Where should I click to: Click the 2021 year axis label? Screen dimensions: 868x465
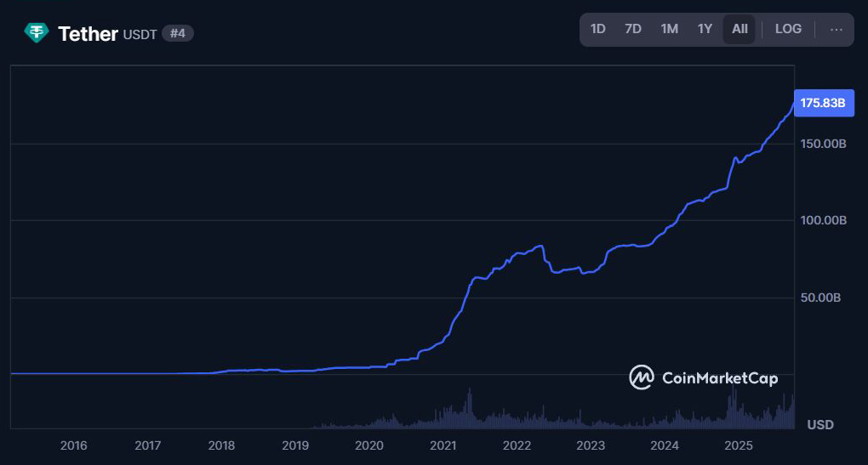443,445
